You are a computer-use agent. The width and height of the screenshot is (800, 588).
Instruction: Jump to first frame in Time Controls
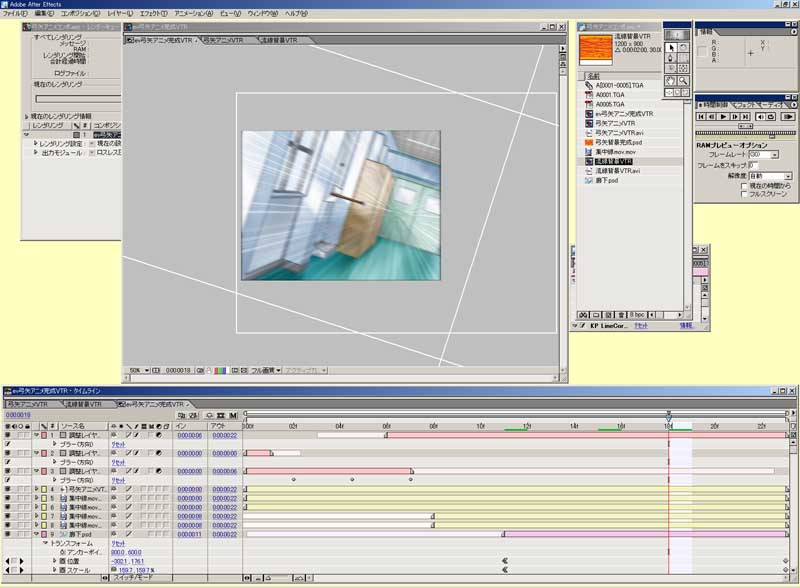pos(702,117)
